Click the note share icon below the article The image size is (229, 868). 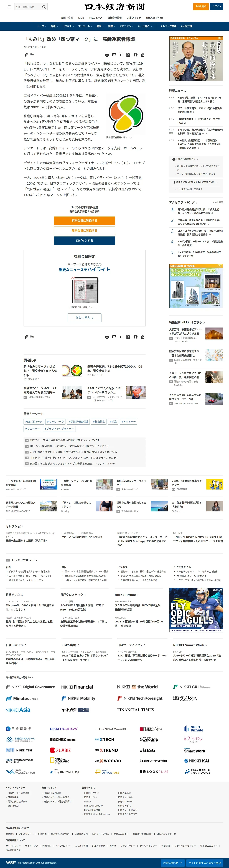coord(121,337)
